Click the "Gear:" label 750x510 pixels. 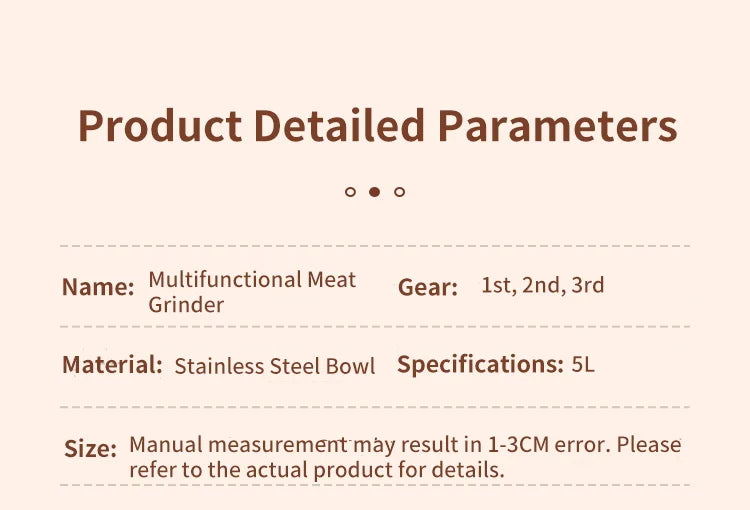pyautogui.click(x=428, y=287)
